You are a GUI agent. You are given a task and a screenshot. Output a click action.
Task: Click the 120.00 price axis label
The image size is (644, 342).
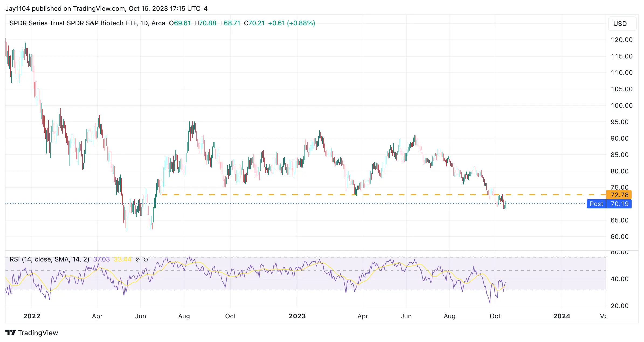[622, 40]
